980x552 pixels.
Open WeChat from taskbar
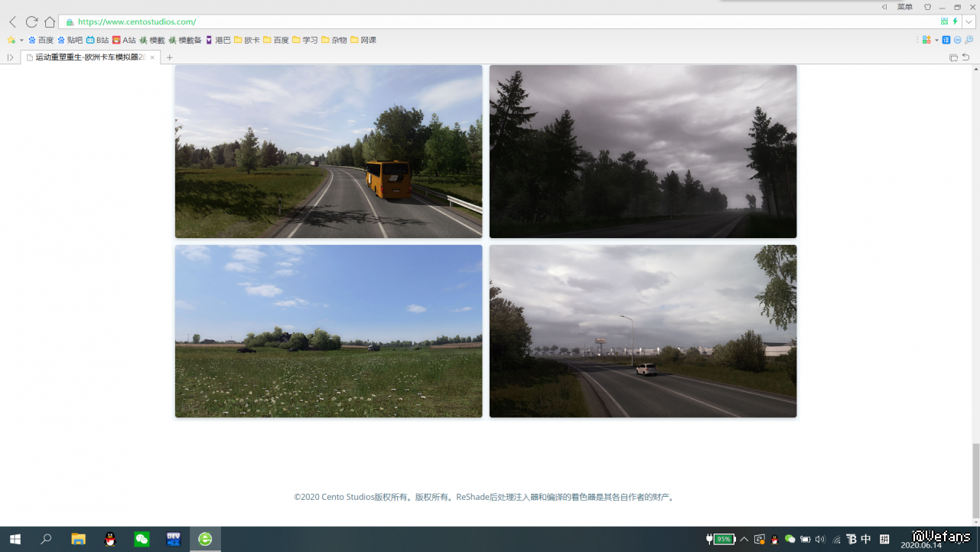pyautogui.click(x=142, y=539)
